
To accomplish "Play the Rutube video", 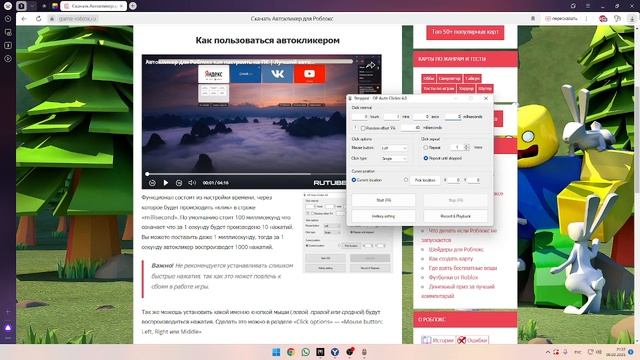I will (x=166, y=183).
